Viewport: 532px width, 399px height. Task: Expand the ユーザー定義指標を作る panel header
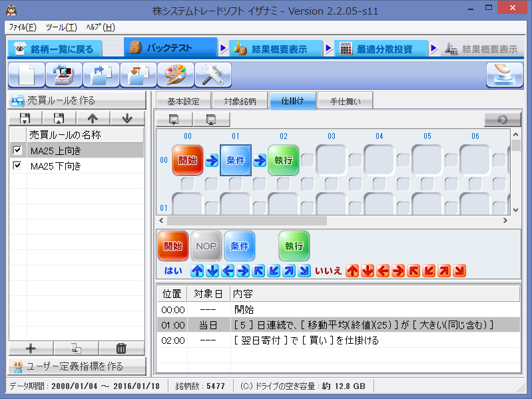(x=77, y=366)
